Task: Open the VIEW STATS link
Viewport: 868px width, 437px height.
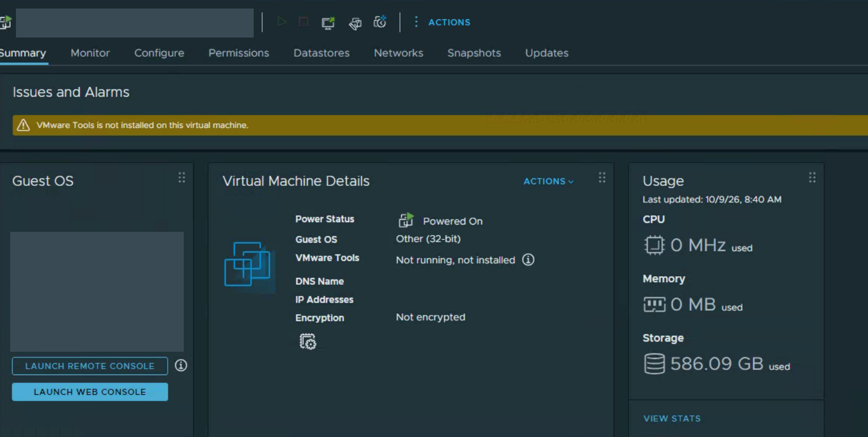Action: click(672, 418)
